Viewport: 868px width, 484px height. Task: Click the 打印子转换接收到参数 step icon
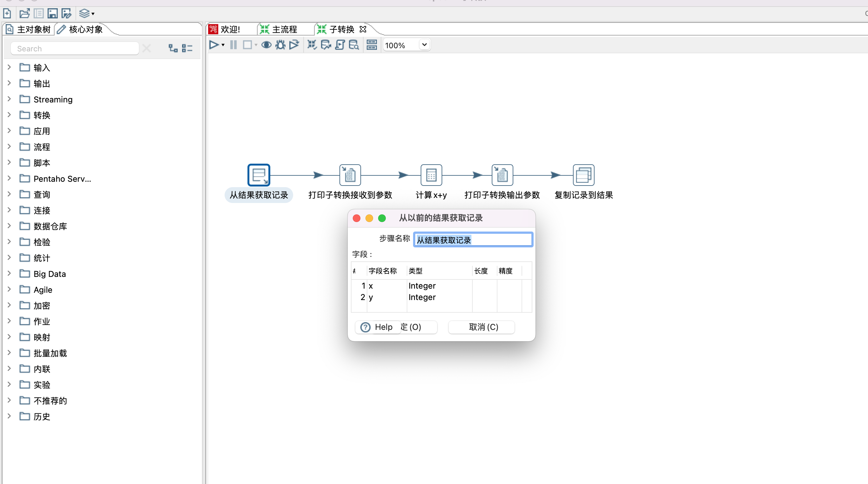[x=350, y=175]
